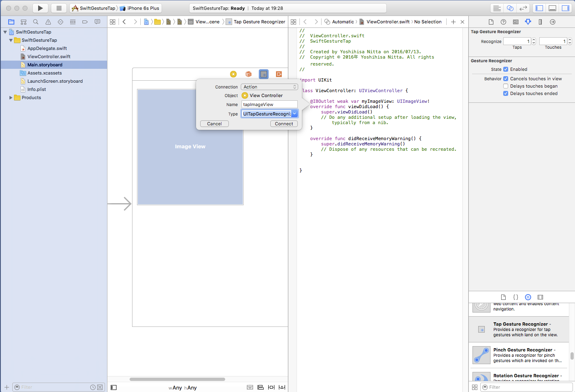Select ViewController.swift in navigator
This screenshot has height=392, width=575.
tap(49, 57)
